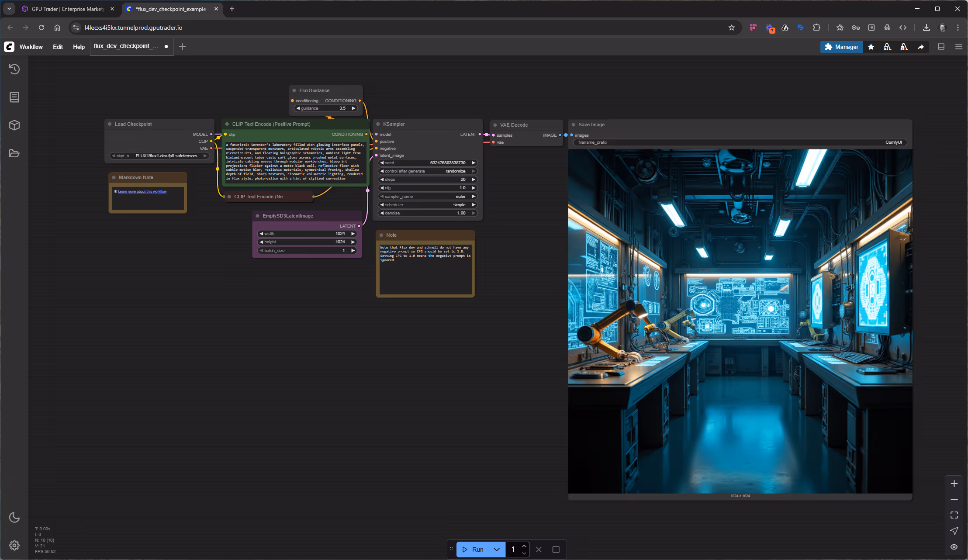Open the sampler_name dropdown showing euler

(427, 196)
